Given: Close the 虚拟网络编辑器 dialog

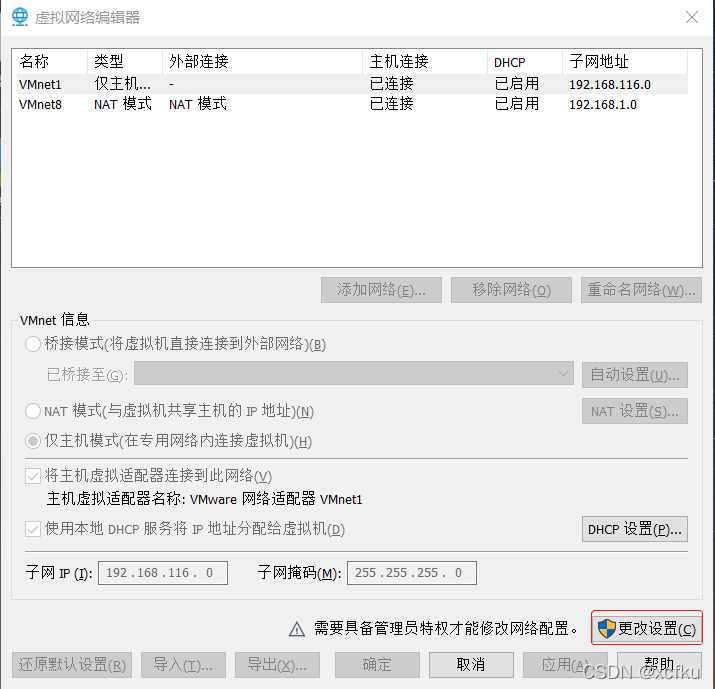Looking at the screenshot, I should 692,17.
